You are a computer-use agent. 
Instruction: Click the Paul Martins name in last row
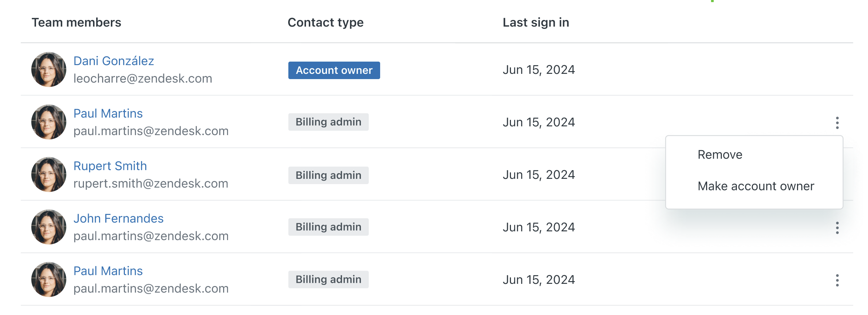pos(108,271)
